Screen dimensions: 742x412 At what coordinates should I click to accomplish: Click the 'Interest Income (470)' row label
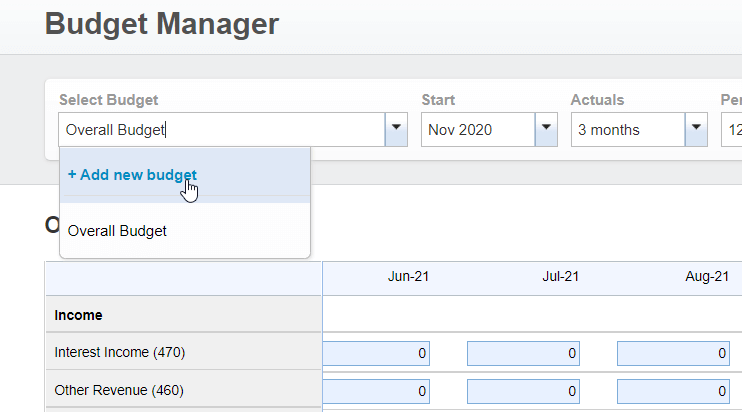click(x=120, y=352)
